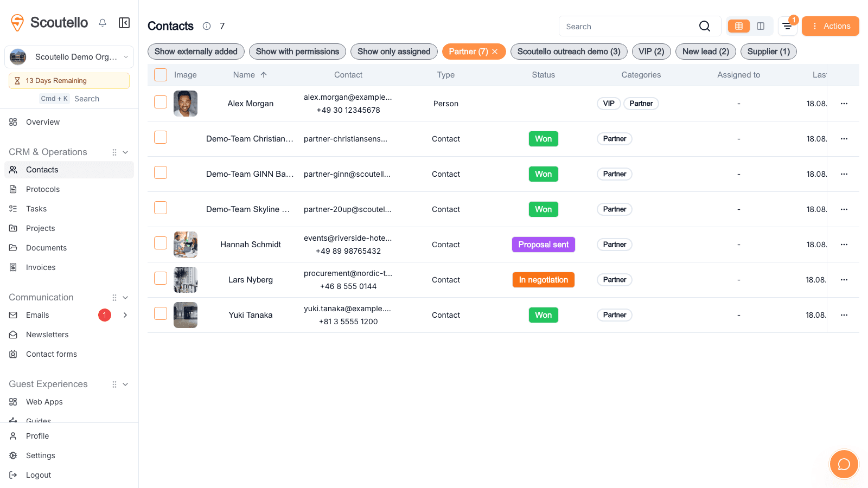The image size is (868, 488).
Task: Open the chat support bubble
Action: (844, 464)
